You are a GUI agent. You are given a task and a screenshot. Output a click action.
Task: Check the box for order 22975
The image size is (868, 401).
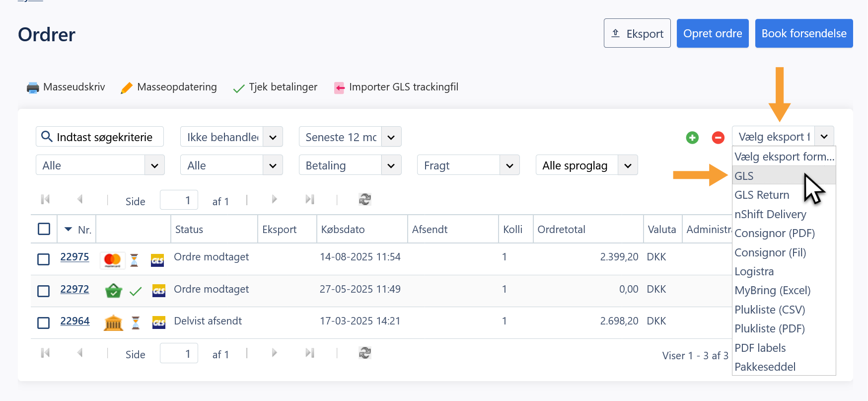[44, 259]
